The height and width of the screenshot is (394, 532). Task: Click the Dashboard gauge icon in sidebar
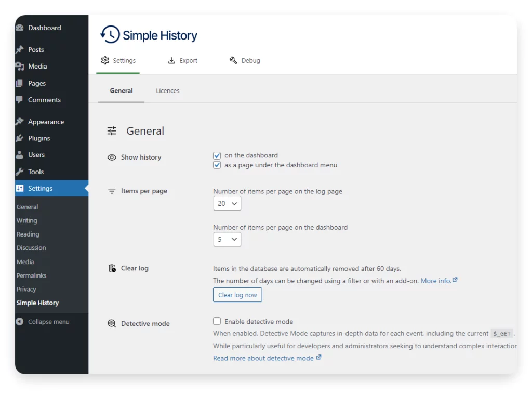click(x=20, y=28)
